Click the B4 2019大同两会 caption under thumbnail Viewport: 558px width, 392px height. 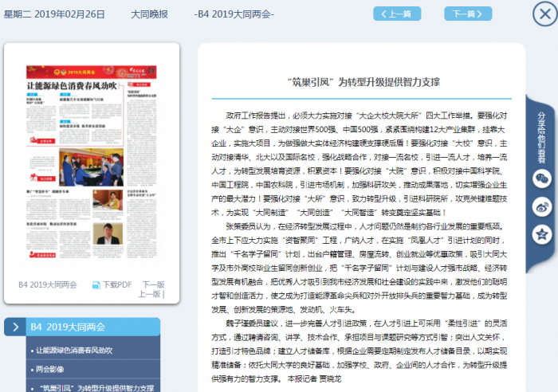48,284
